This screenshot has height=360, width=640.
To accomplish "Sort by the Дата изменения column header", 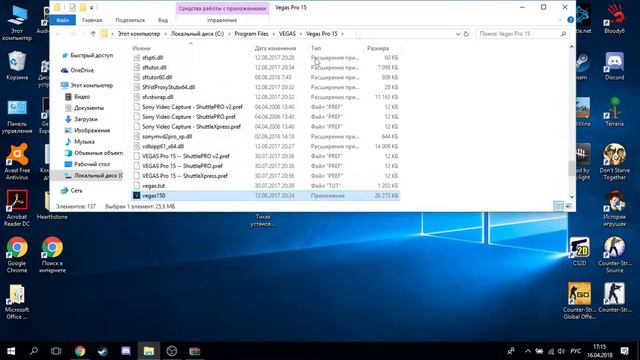I will (275, 48).
